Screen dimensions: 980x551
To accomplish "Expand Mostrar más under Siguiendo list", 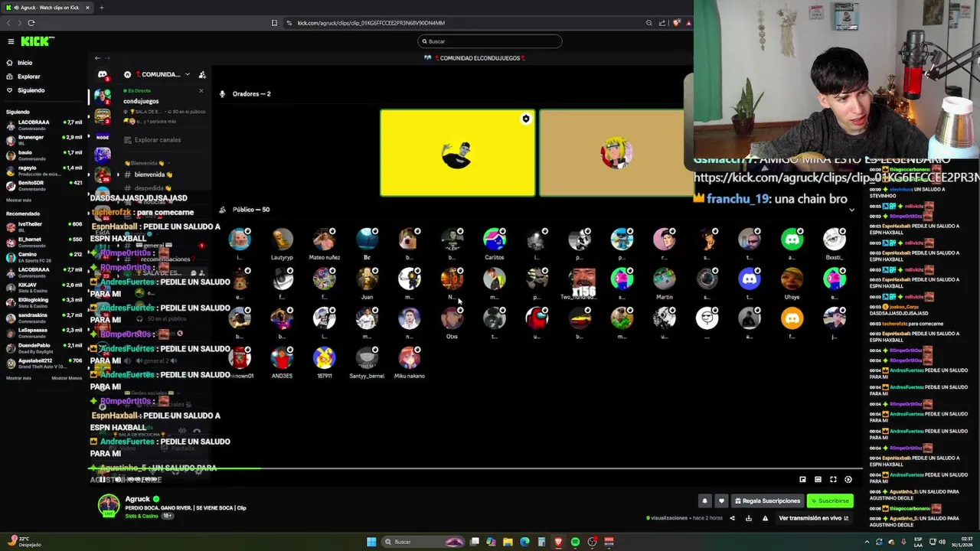I will click(x=18, y=201).
